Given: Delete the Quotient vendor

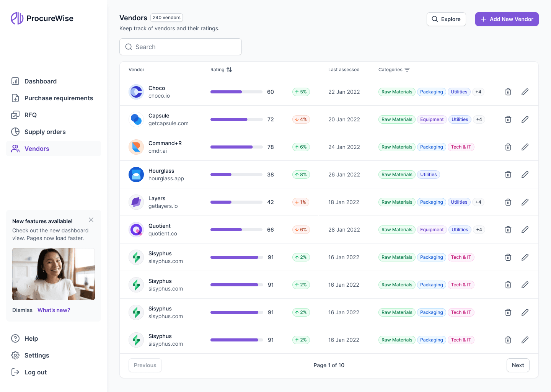Looking at the screenshot, I should click(x=508, y=230).
